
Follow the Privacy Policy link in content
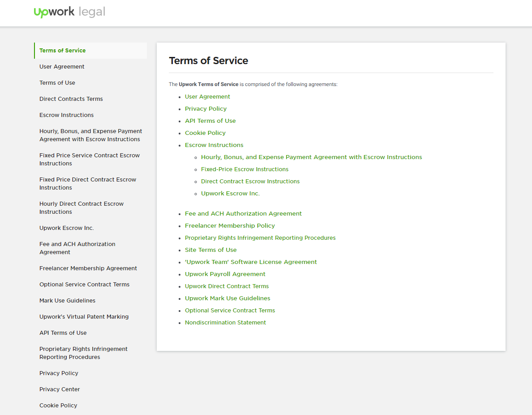tap(206, 108)
